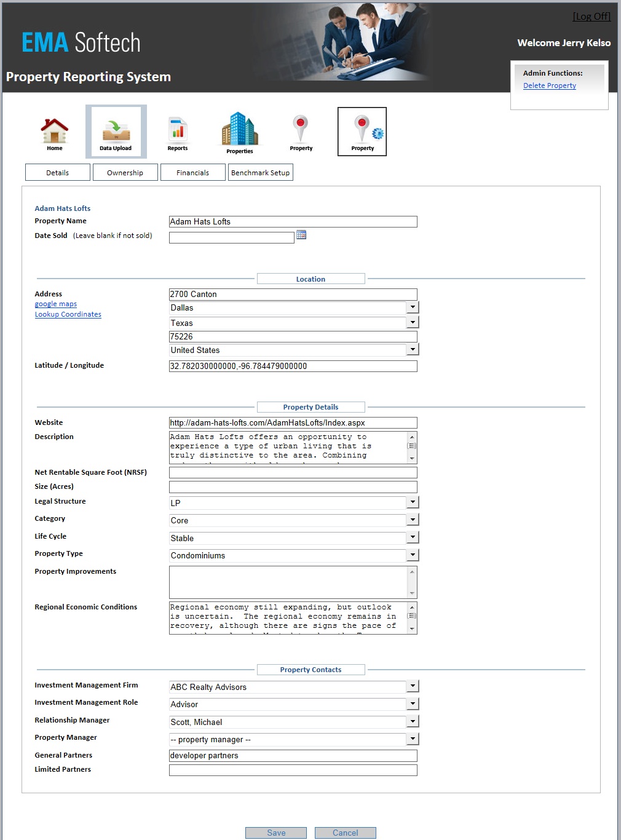The height and width of the screenshot is (840, 621).
Task: Click the Property Reporting System title
Action: pyautogui.click(x=89, y=77)
